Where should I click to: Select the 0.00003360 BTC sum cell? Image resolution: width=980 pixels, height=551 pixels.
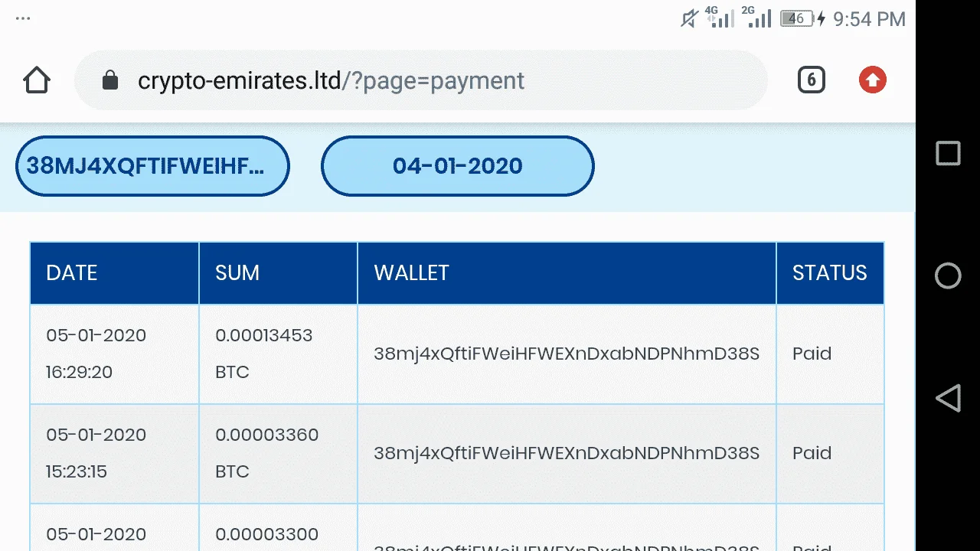[279, 454]
